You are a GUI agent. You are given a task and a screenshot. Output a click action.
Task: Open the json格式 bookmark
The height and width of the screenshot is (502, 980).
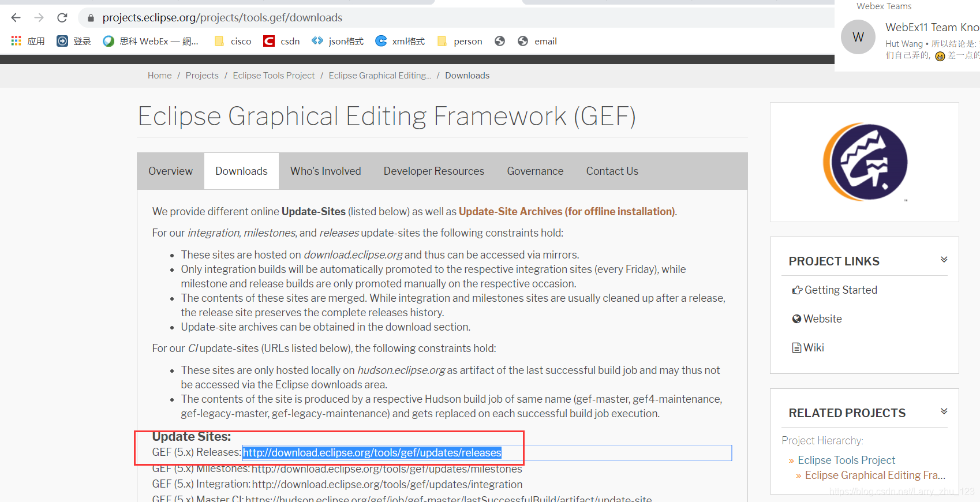[x=338, y=41]
